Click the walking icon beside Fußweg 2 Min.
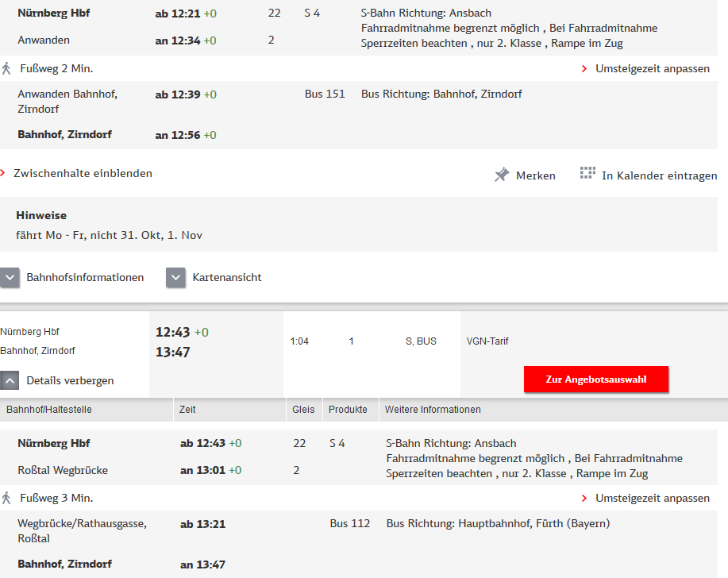The width and height of the screenshot is (728, 578). (7, 68)
